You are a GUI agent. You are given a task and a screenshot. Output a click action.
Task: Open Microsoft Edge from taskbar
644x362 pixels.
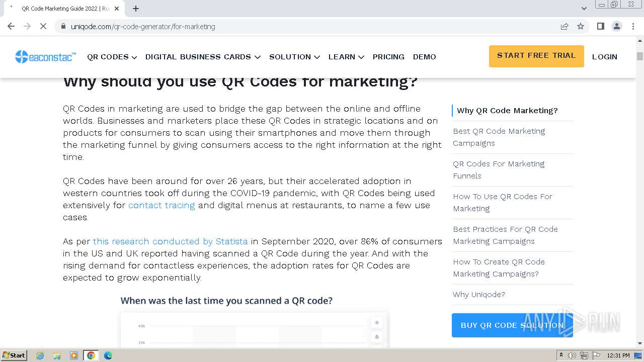click(108, 355)
